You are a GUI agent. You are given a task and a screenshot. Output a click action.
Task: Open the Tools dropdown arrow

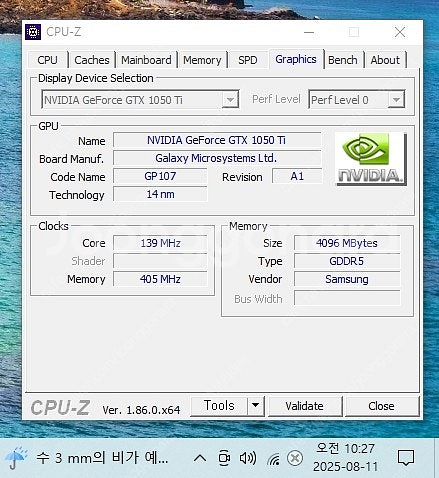point(256,406)
